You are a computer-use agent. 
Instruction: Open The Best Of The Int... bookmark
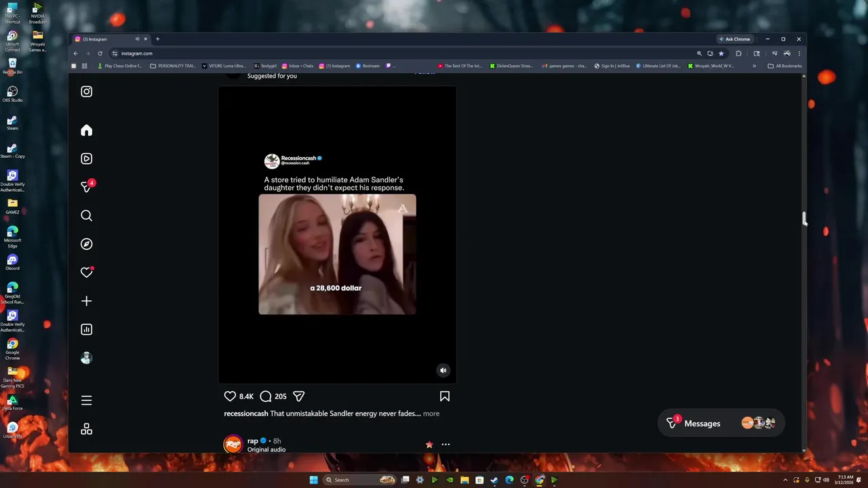coord(460,66)
